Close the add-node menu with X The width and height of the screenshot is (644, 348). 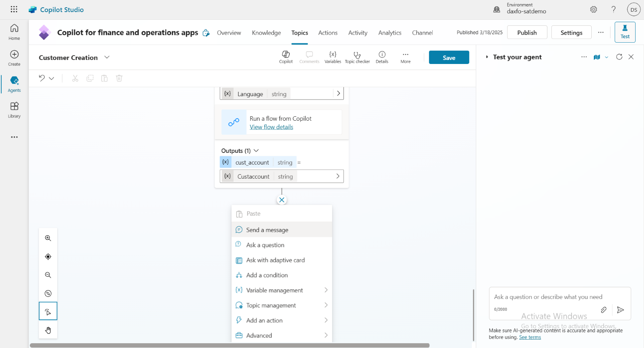tap(282, 200)
